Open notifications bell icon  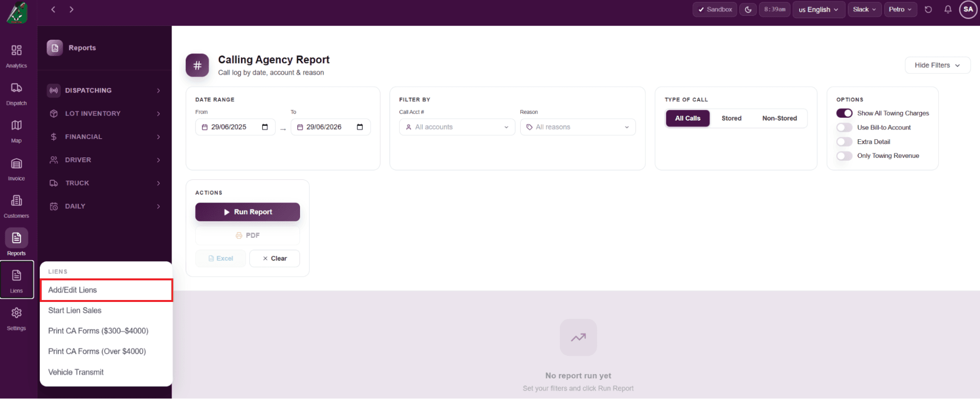click(948, 9)
